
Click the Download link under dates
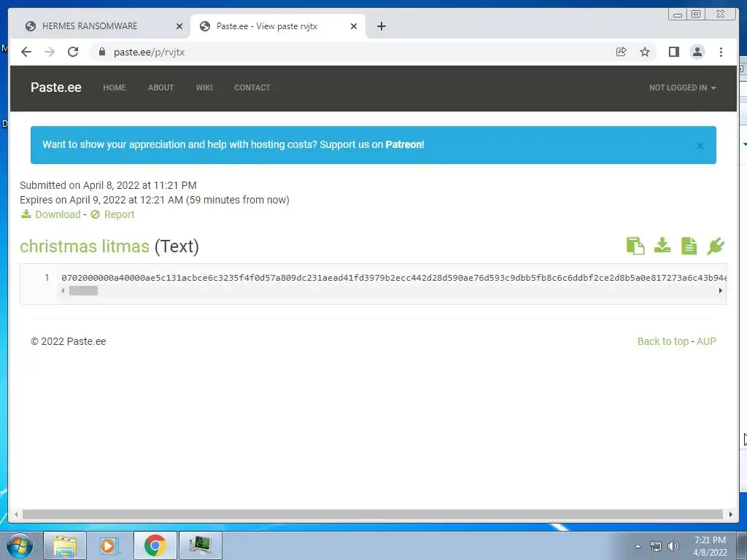pos(51,214)
